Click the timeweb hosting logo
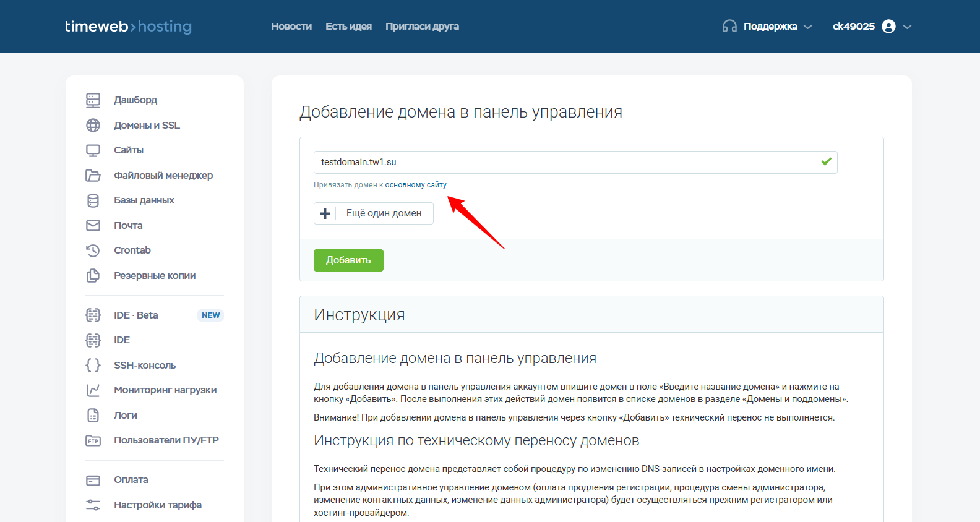 click(x=128, y=26)
